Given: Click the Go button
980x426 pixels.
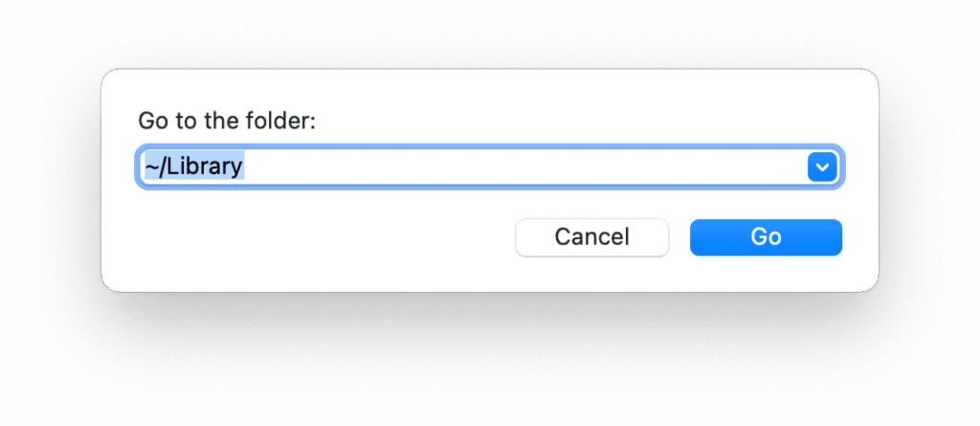Looking at the screenshot, I should [766, 237].
